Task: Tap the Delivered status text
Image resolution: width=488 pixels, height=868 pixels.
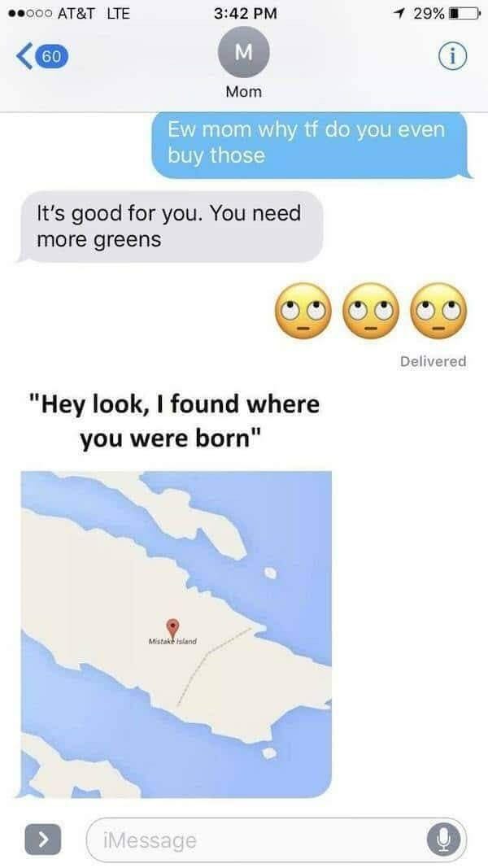Action: click(434, 361)
